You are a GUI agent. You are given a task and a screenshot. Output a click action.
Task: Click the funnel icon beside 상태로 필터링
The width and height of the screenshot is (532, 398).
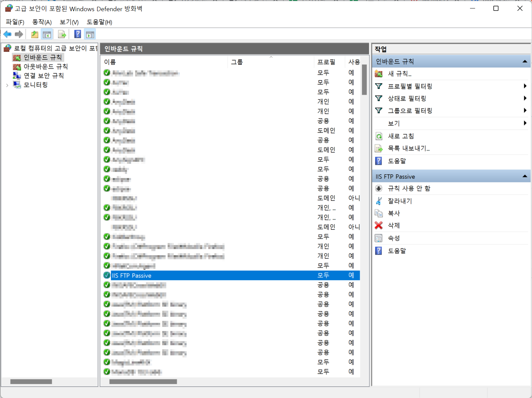379,98
